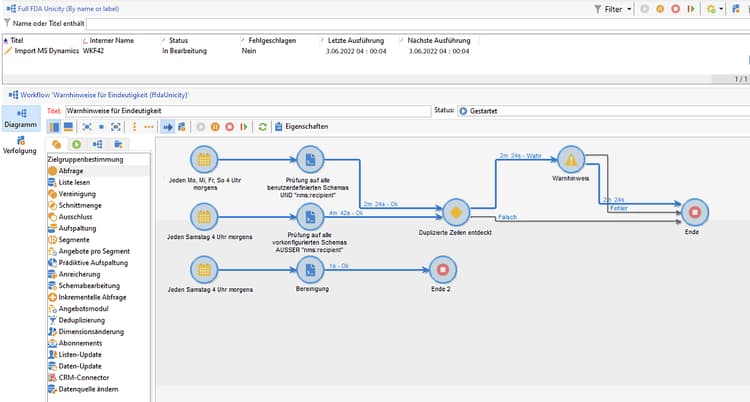Click the Ende 2 stop node

tap(443, 270)
